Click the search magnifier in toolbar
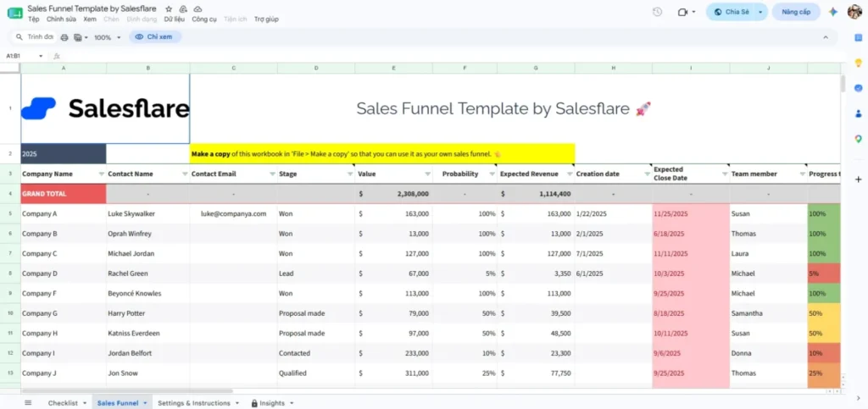 click(x=19, y=37)
